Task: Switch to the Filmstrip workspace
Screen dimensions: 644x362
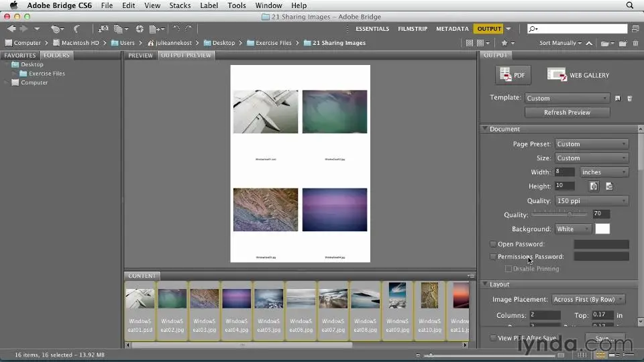Action: [x=413, y=29]
